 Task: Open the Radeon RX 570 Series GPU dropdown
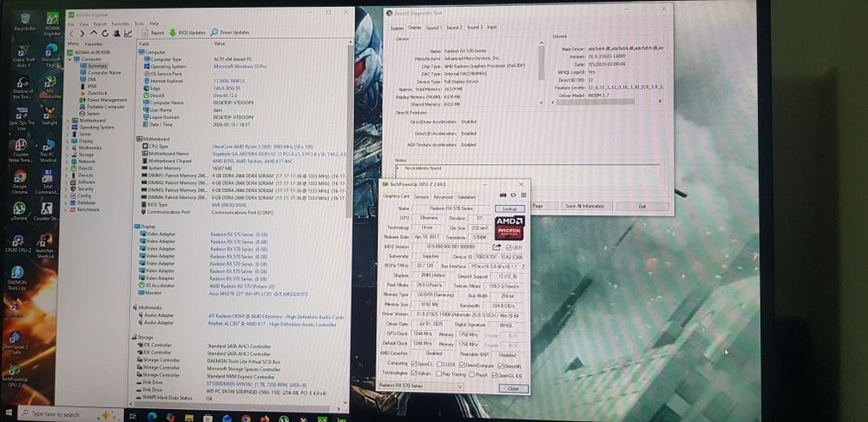[x=420, y=386]
